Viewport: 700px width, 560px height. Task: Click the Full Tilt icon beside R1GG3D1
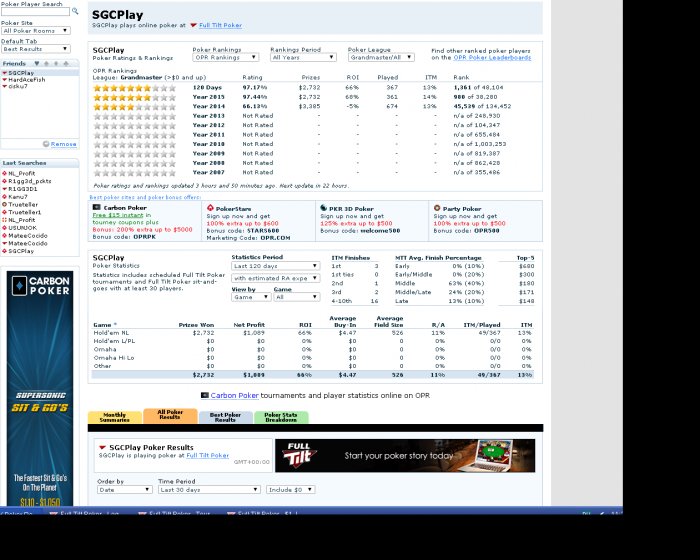click(x=4, y=189)
